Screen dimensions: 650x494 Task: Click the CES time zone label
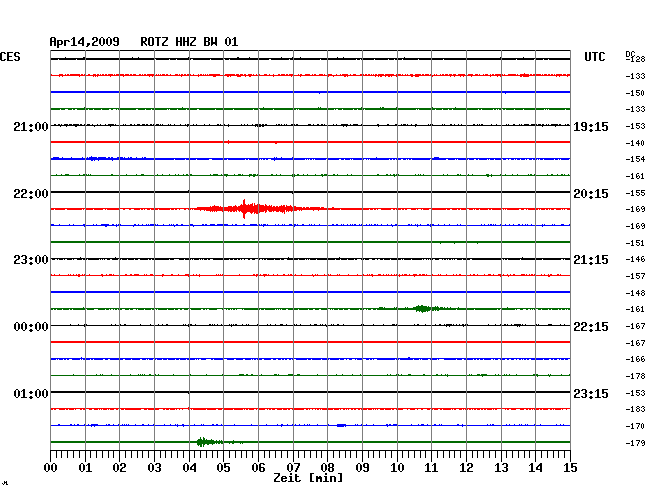(x=10, y=57)
